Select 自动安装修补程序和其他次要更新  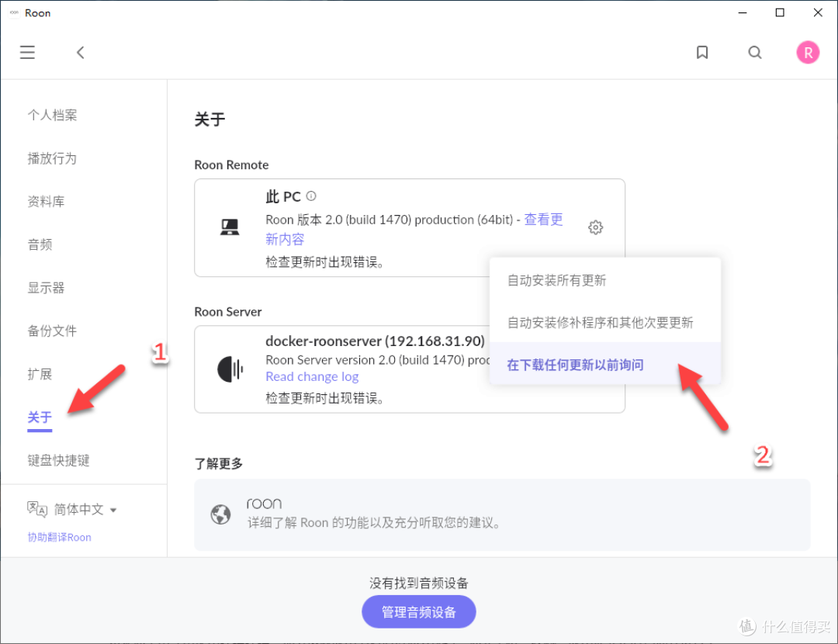tap(601, 322)
